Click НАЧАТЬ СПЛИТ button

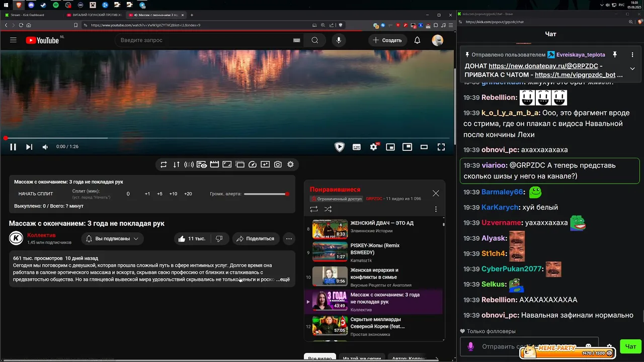36,194
